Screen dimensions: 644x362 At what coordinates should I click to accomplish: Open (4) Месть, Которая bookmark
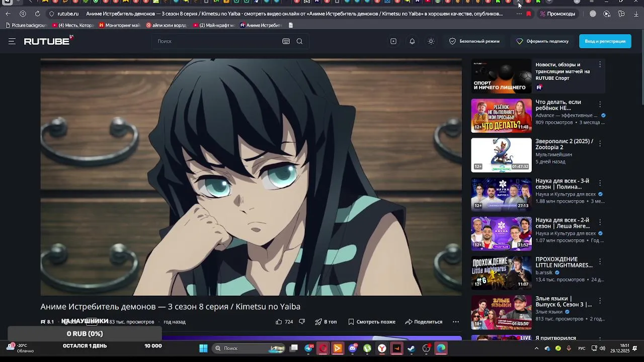(x=72, y=25)
